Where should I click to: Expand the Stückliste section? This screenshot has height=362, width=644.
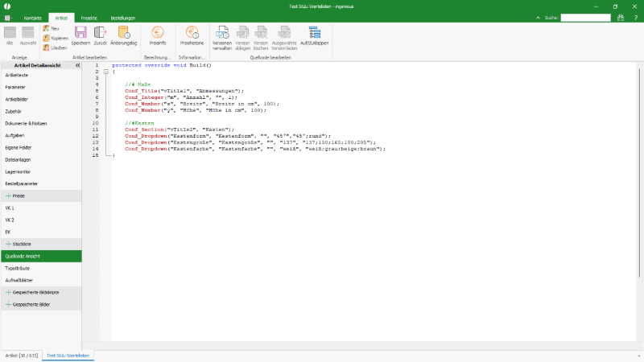click(9, 243)
